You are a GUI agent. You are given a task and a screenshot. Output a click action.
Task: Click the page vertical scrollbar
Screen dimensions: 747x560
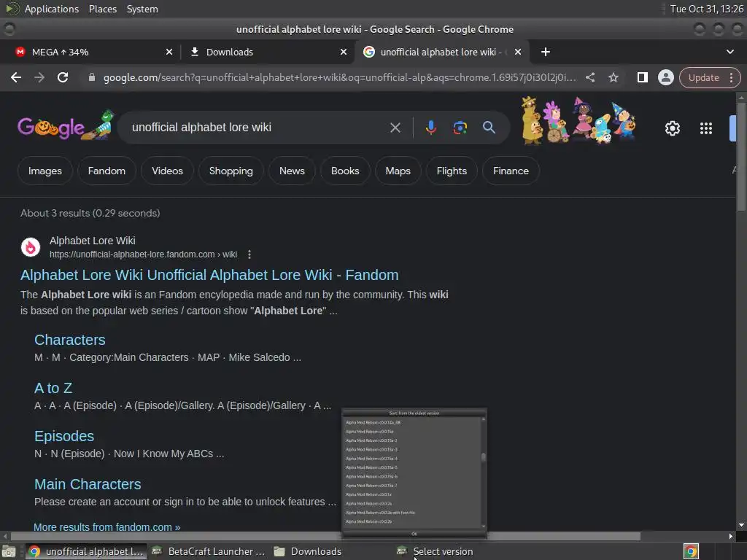tap(741, 157)
